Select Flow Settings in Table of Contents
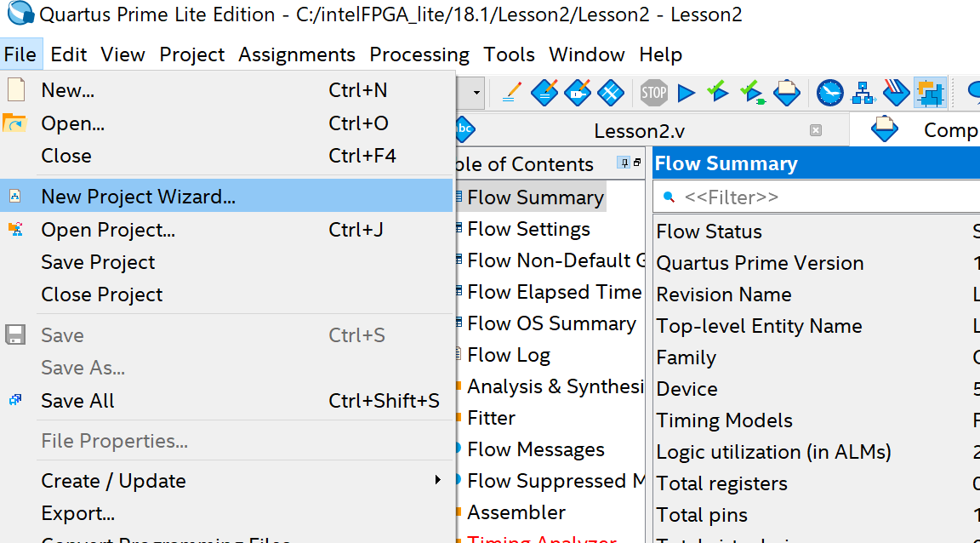Image resolution: width=980 pixels, height=543 pixels. [x=528, y=229]
